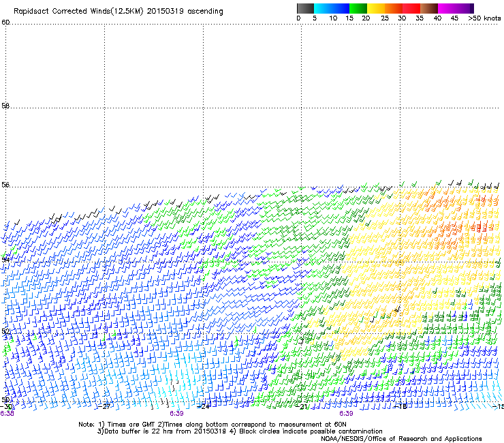The height and width of the screenshot is (443, 504).
Task: Click the latitude label '54'
Action: (5, 260)
